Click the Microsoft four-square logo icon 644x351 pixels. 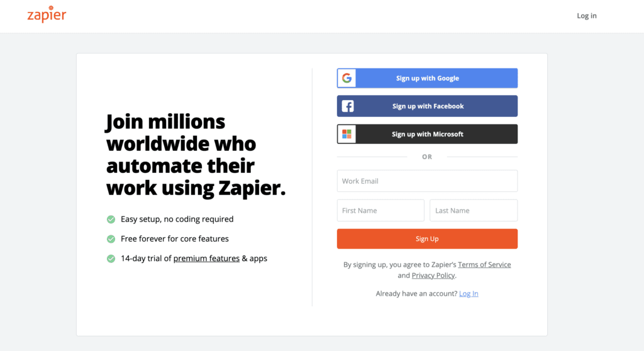347,134
